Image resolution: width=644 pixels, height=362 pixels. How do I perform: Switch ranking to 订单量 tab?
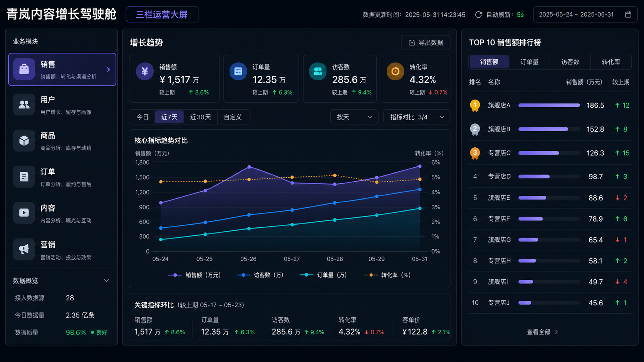tap(530, 62)
